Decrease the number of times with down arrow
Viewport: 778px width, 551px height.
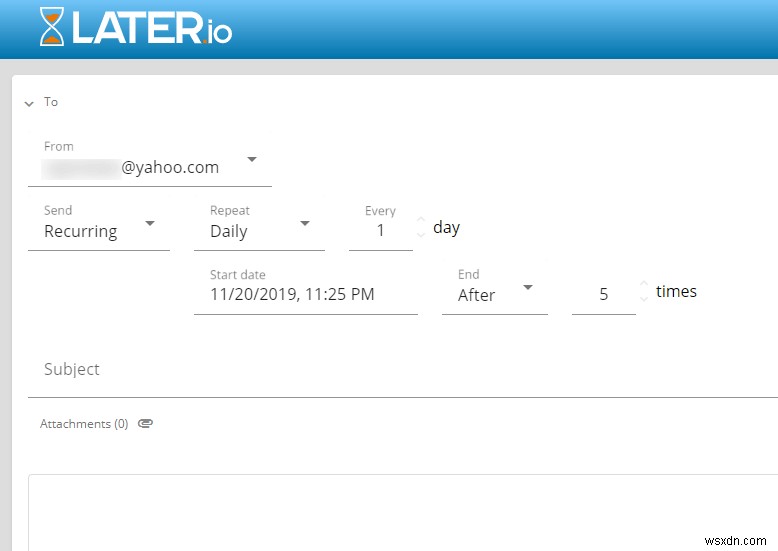644,299
